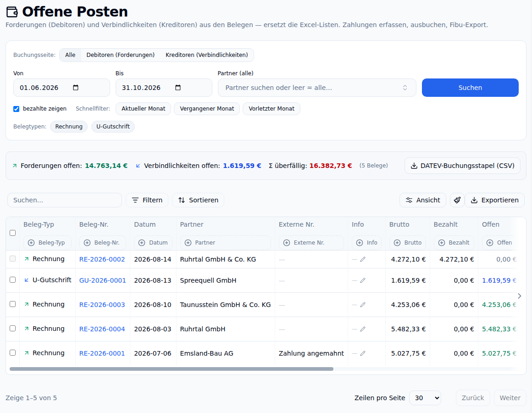
Task: Add a Beleg-Nr. column filter
Action: coord(102,243)
